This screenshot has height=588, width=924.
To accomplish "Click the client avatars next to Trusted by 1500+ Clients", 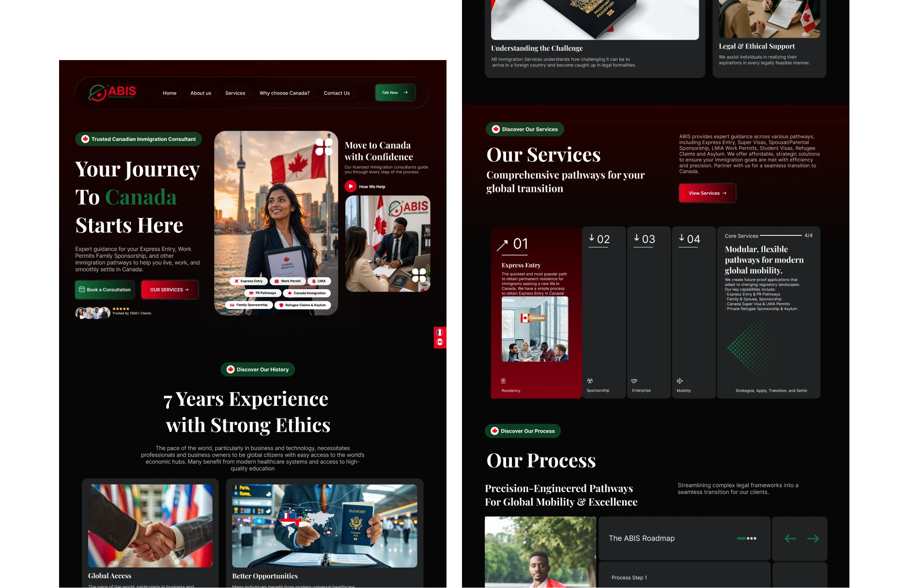I will tap(92, 313).
